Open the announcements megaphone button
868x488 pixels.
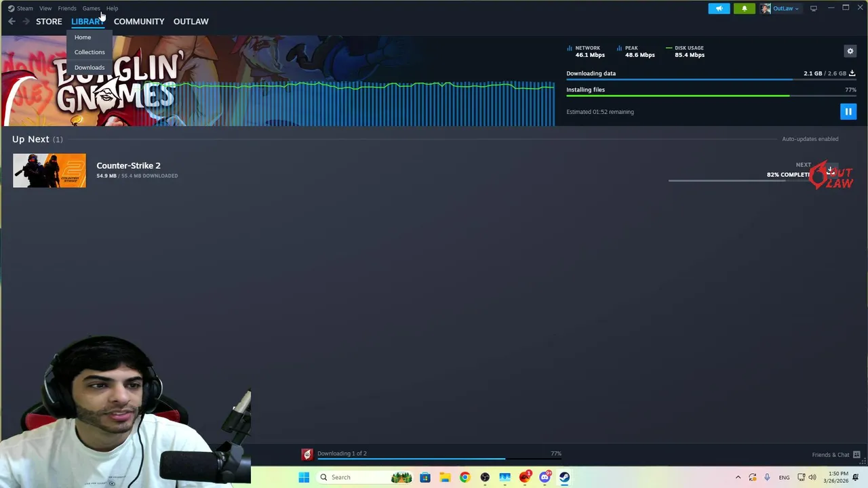pos(719,8)
